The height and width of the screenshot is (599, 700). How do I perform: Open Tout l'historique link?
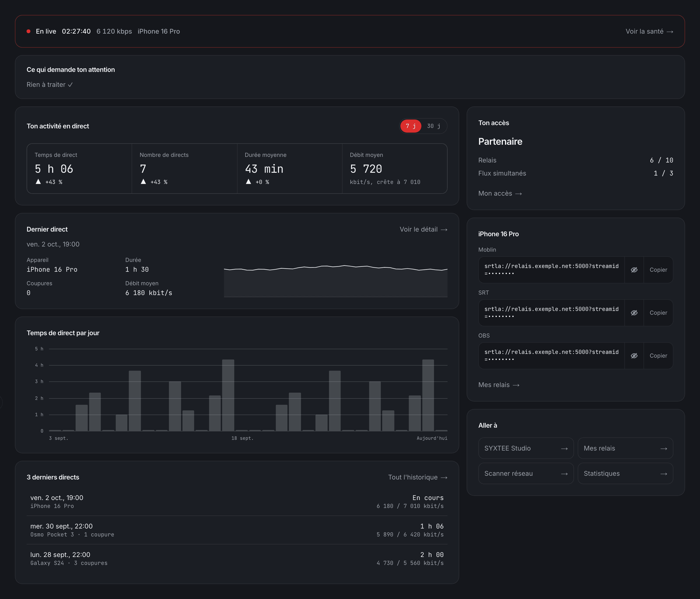[418, 477]
